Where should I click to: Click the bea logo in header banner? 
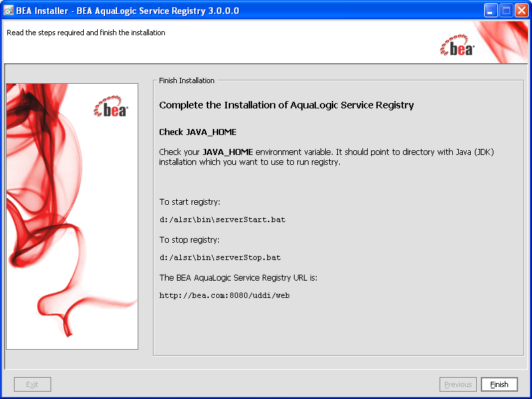tap(458, 45)
